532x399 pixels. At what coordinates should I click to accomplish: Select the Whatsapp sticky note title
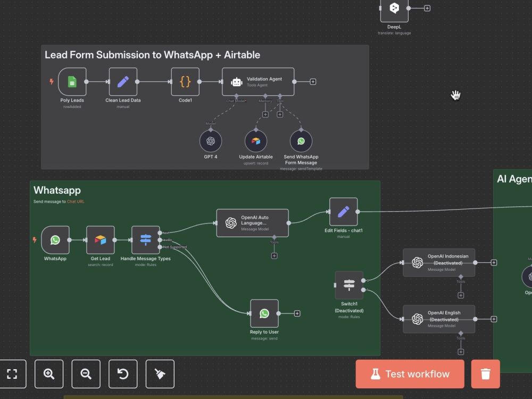click(57, 190)
